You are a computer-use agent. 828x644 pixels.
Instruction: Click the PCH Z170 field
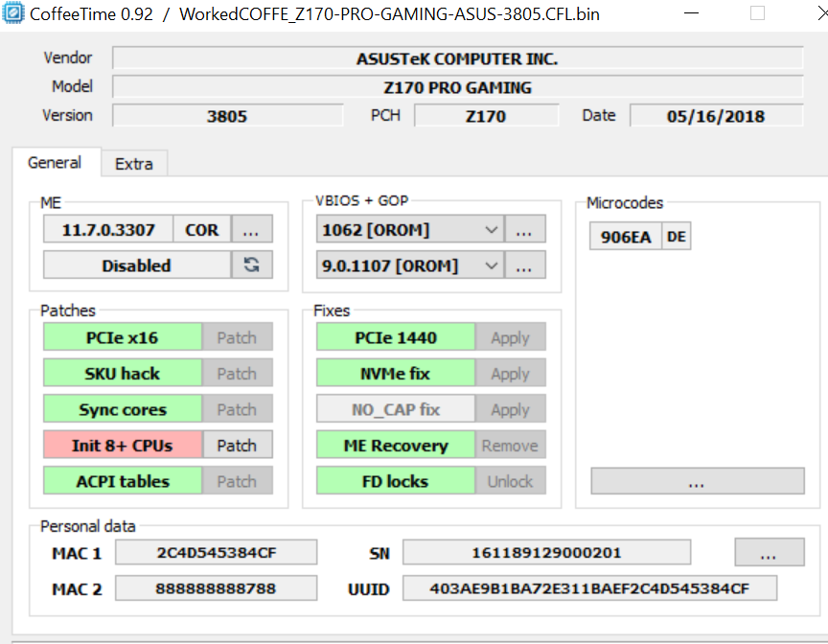point(486,116)
